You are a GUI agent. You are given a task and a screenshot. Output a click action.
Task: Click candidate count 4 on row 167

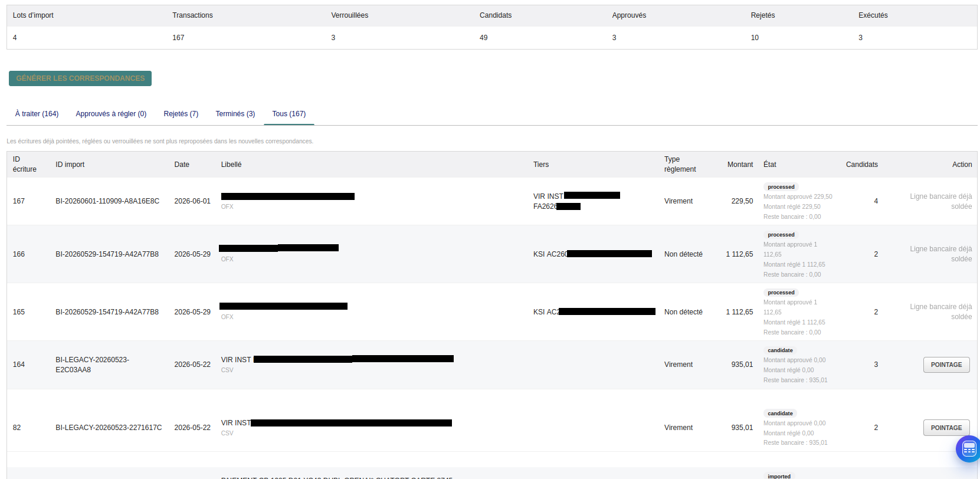coord(876,201)
